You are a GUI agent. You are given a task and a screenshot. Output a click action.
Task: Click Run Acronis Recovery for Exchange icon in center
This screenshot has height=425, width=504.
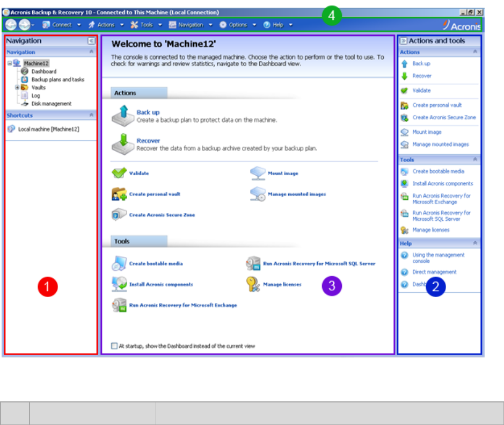[x=119, y=305]
